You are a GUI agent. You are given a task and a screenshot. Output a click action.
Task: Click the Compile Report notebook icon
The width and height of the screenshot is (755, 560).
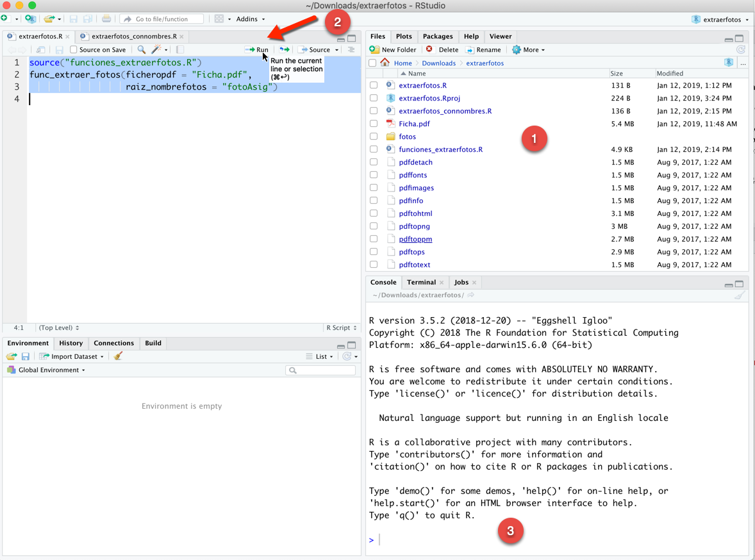point(180,49)
